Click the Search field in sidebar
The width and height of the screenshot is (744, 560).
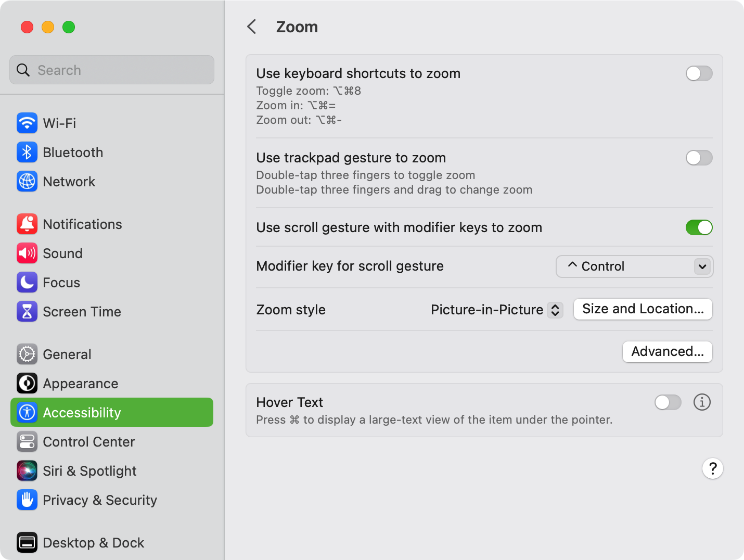click(112, 70)
